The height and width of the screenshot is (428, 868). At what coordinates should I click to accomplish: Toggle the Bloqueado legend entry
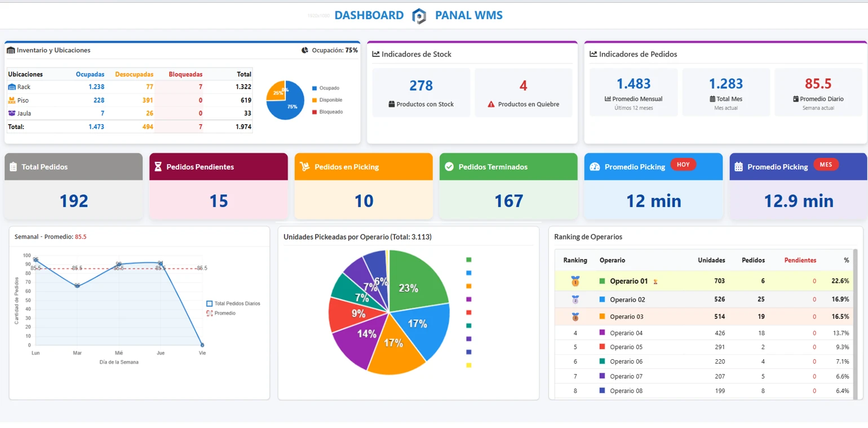coord(327,112)
